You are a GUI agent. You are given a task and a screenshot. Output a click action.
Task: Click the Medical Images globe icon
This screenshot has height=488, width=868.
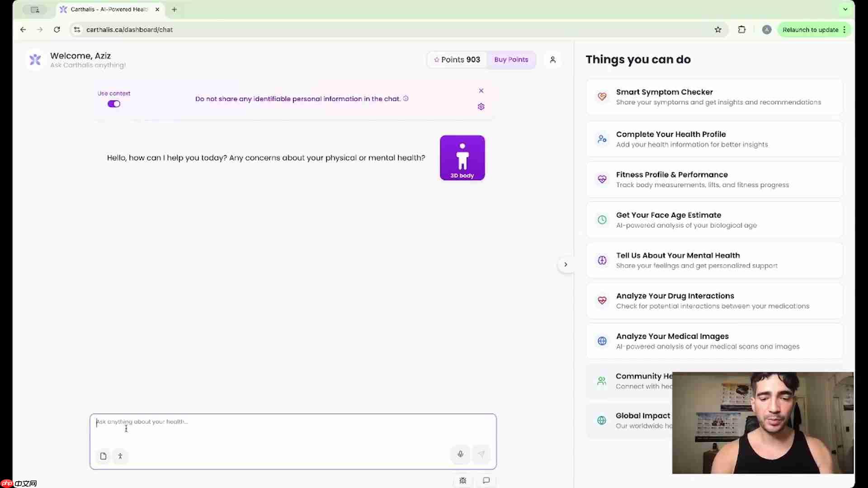pyautogui.click(x=602, y=341)
